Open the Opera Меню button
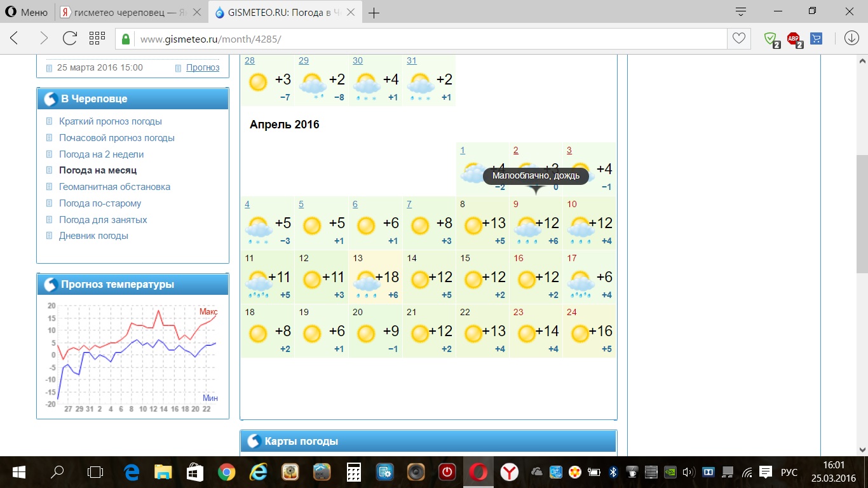The width and height of the screenshot is (868, 488). [27, 12]
